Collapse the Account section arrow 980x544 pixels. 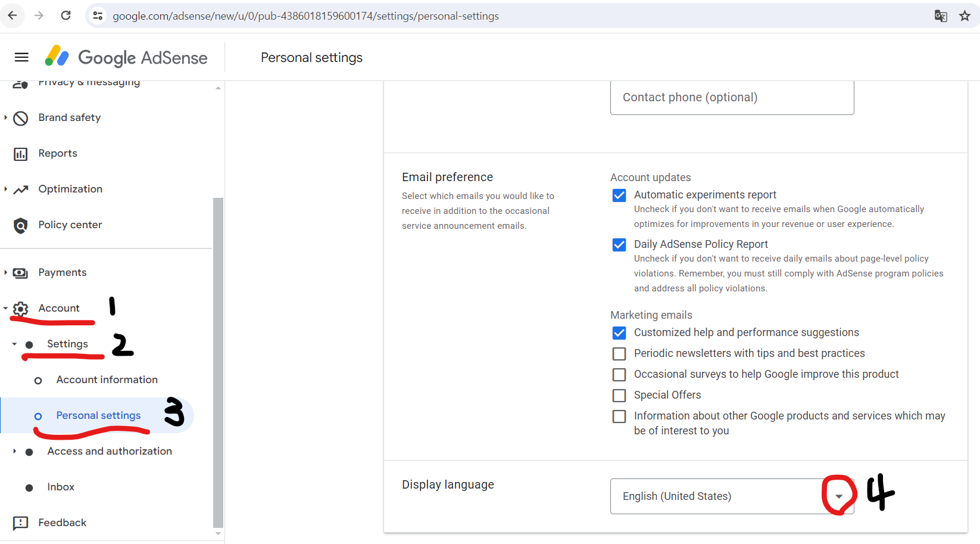5,308
